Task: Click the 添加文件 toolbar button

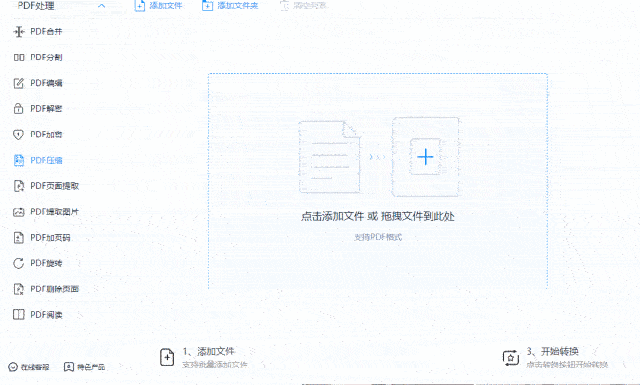Action: coord(158,6)
